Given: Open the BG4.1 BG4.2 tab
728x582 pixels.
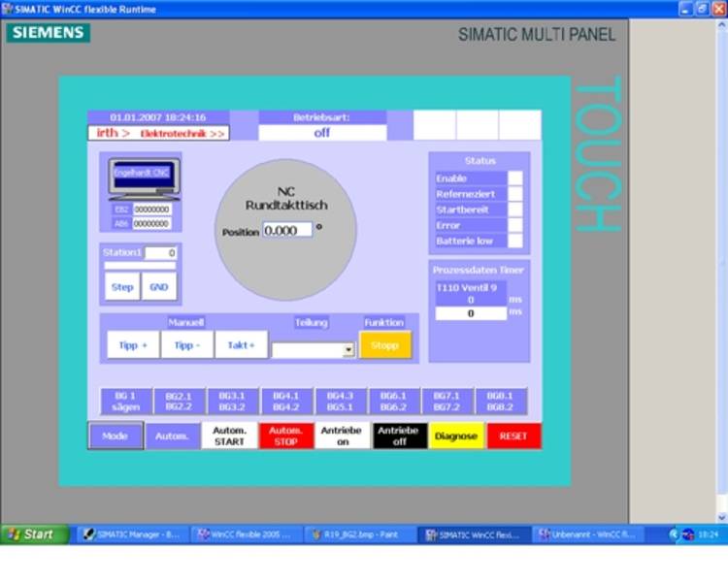Looking at the screenshot, I should (286, 402).
